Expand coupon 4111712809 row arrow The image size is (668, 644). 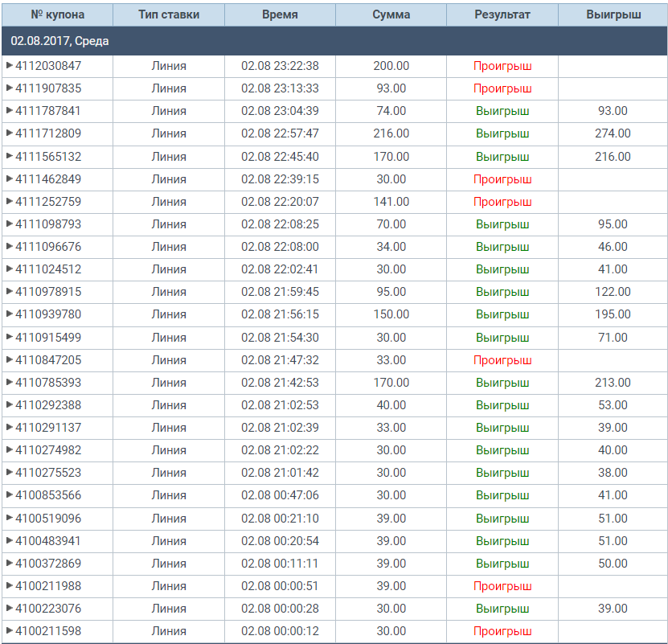pos(10,133)
